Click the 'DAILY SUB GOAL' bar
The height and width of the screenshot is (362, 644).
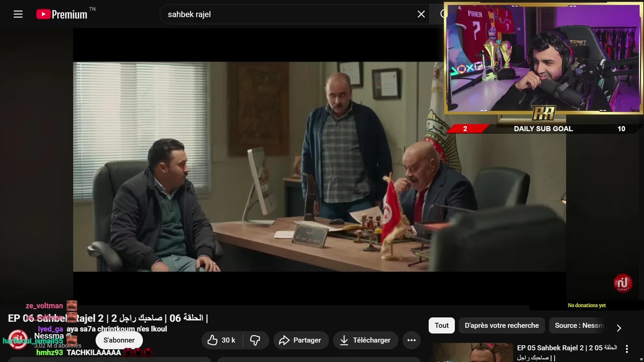(x=543, y=129)
